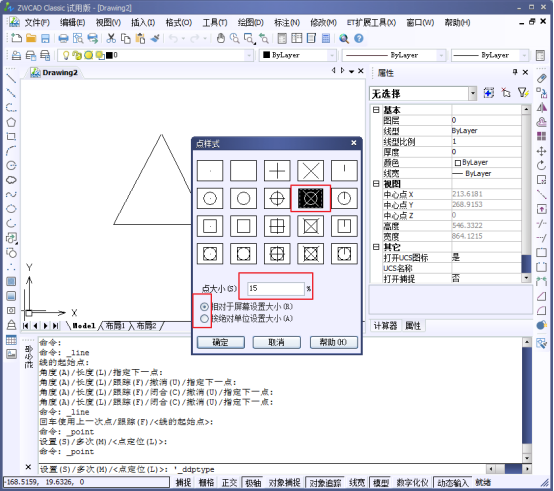The height and width of the screenshot is (491, 554).
Task: Collapse the 基本 properties group
Action: click(x=376, y=110)
